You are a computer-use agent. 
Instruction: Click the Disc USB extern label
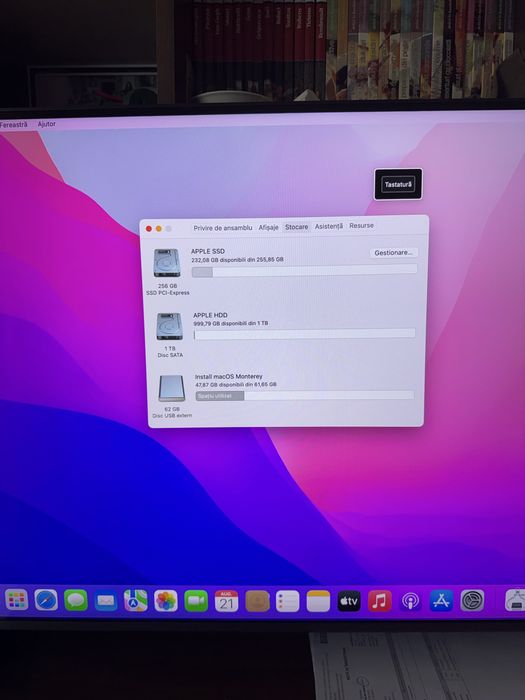[172, 416]
